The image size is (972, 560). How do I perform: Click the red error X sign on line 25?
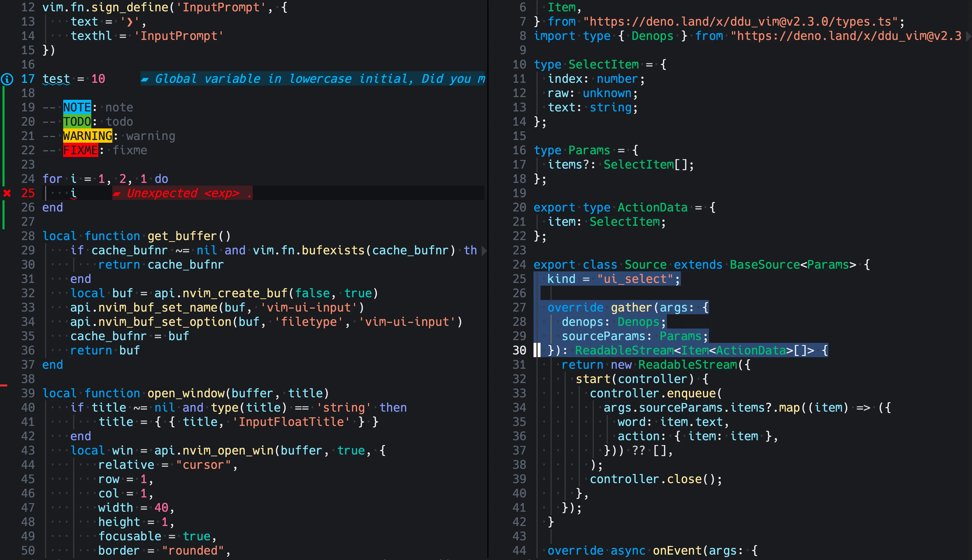point(7,193)
